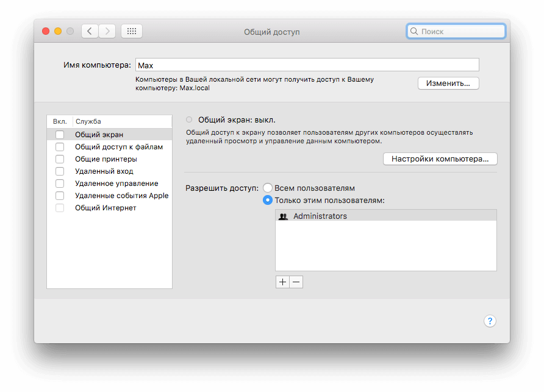Click the forward navigation arrow
This screenshot has width=544, height=392.
[107, 31]
